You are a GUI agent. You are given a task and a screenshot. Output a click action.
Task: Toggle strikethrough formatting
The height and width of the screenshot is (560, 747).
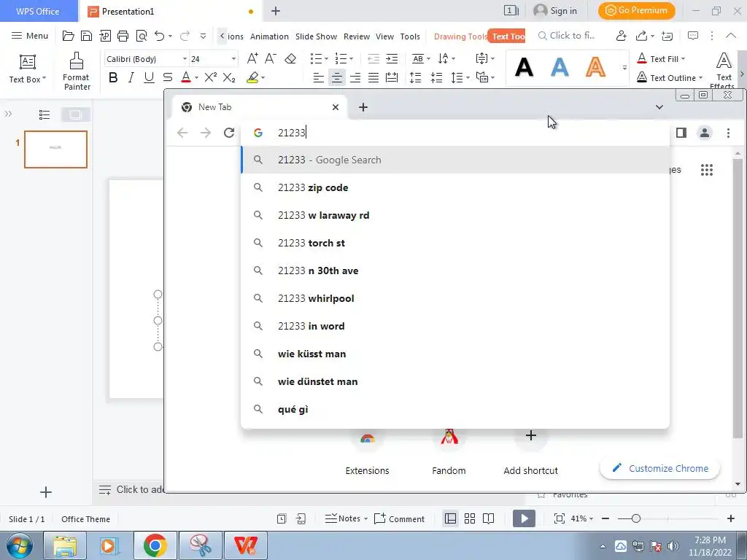(168, 77)
